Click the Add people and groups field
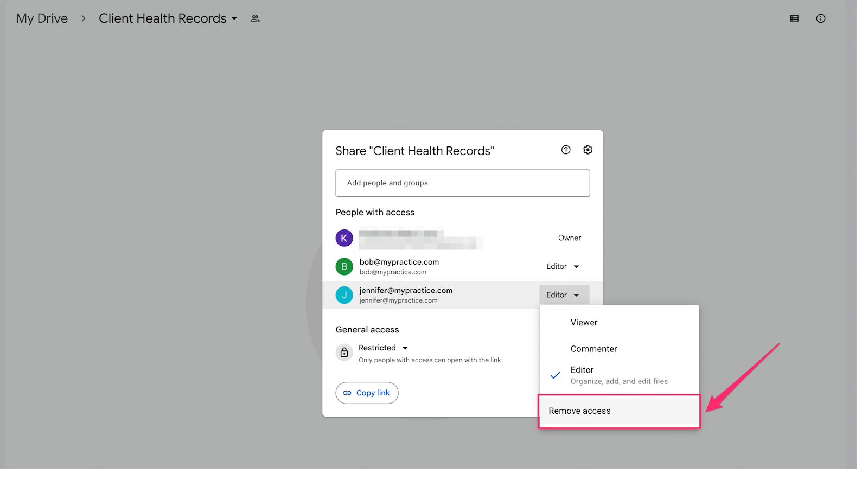The image size is (868, 480). (462, 183)
